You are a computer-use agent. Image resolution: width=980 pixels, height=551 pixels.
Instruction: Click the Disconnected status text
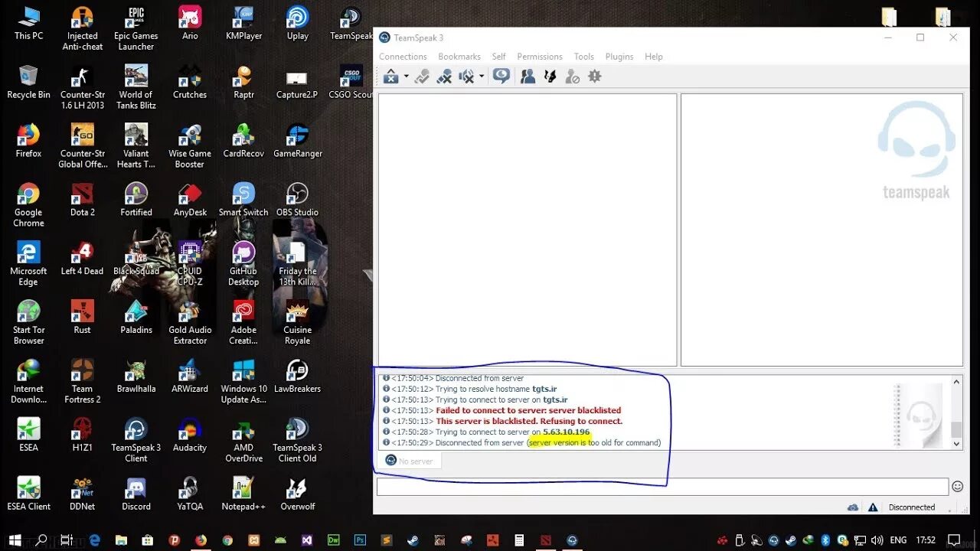(912, 507)
